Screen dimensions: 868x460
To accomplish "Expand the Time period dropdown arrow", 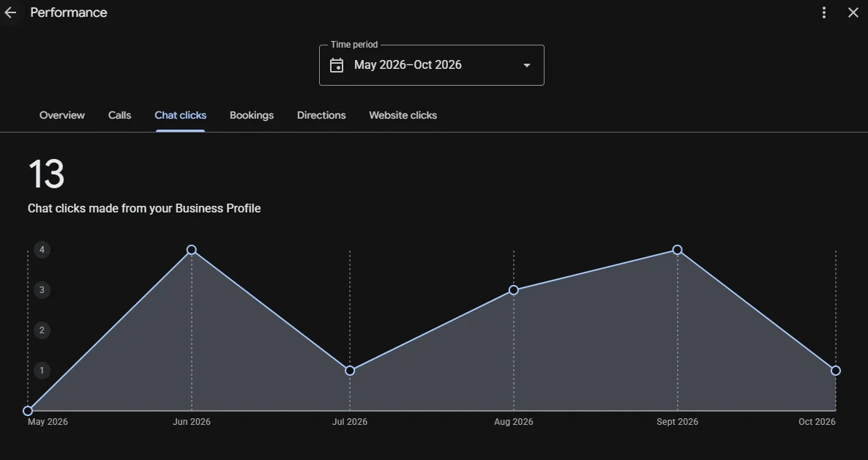I will click(527, 65).
